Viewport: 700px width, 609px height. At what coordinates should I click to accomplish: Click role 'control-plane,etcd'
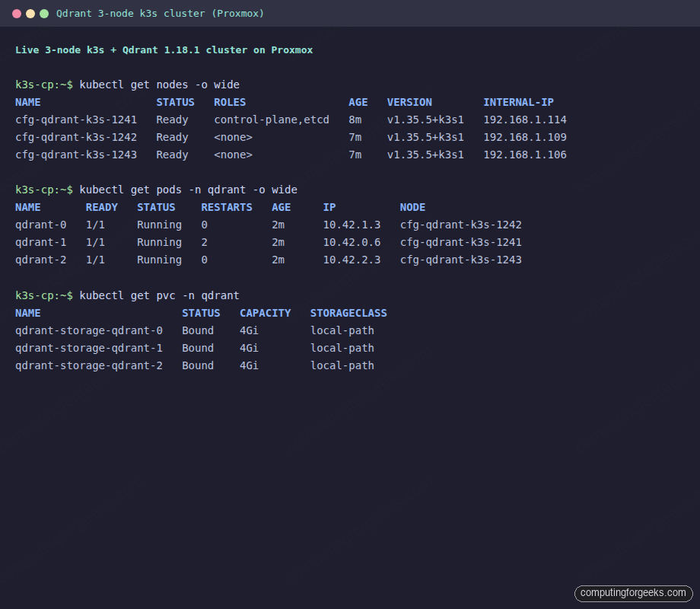[272, 120]
